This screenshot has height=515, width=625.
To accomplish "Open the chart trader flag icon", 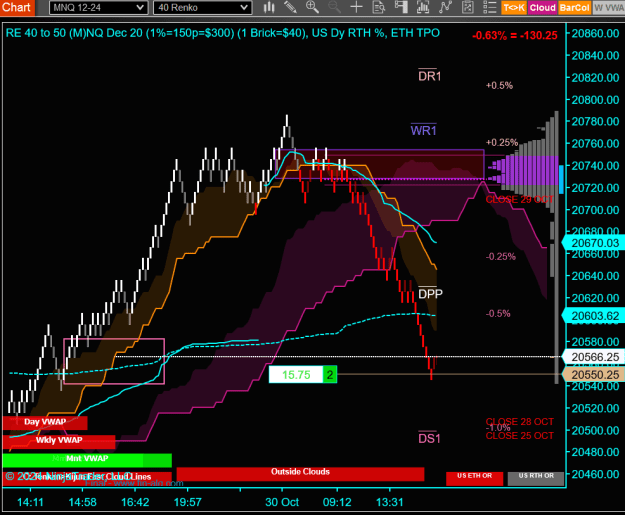I will click(401, 7).
